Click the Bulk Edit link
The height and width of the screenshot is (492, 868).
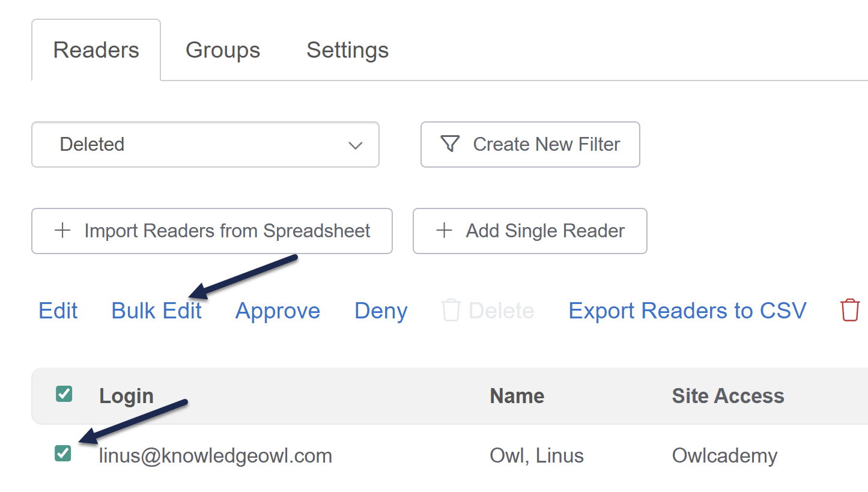coord(156,311)
